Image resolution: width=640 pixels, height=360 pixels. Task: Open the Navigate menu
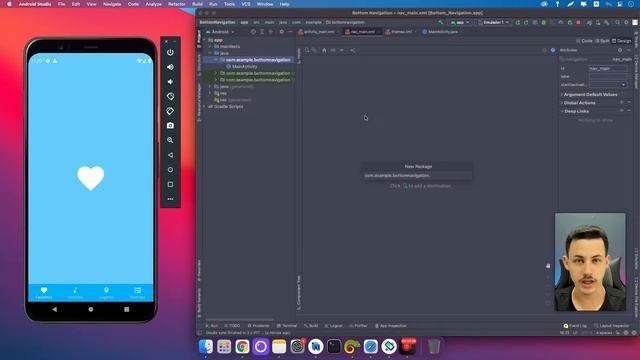pos(112,4)
